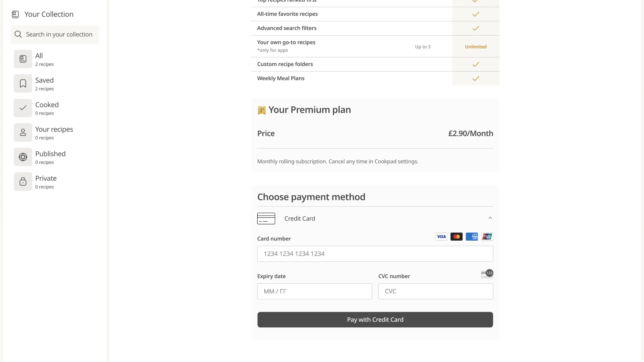Select the Your recipes person icon
The image size is (644, 362).
23,133
